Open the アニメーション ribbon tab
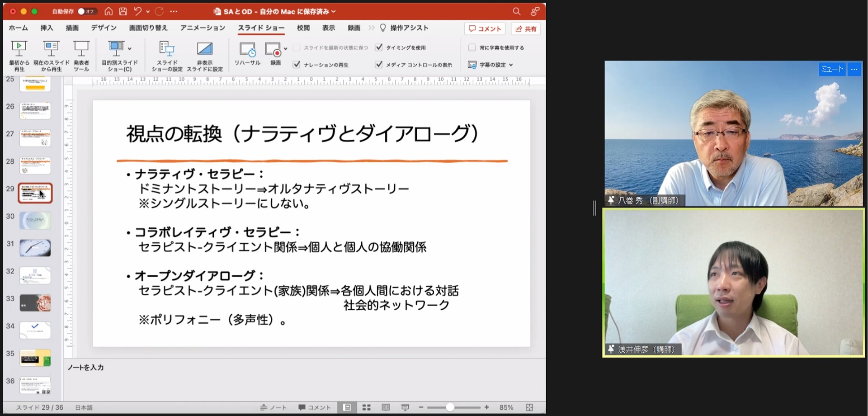This screenshot has height=416, width=868. pyautogui.click(x=203, y=28)
